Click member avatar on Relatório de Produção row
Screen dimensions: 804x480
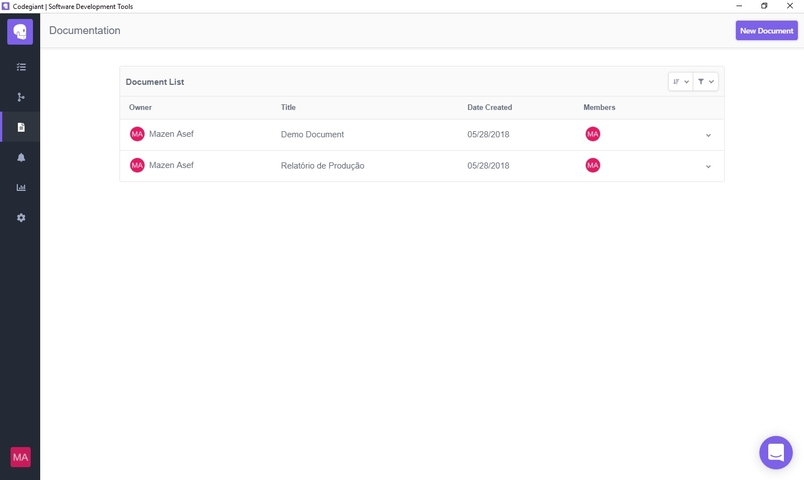click(x=593, y=165)
